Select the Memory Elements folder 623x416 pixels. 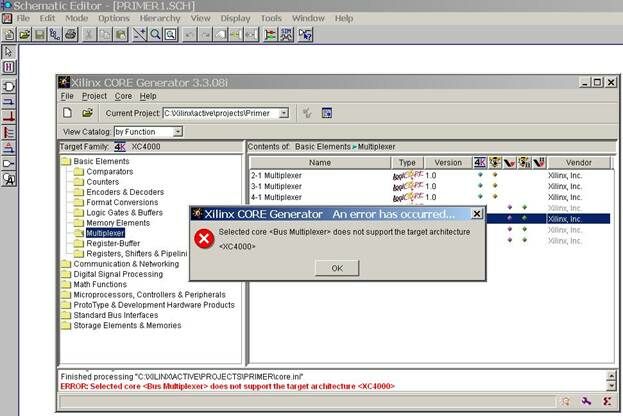(x=118, y=223)
